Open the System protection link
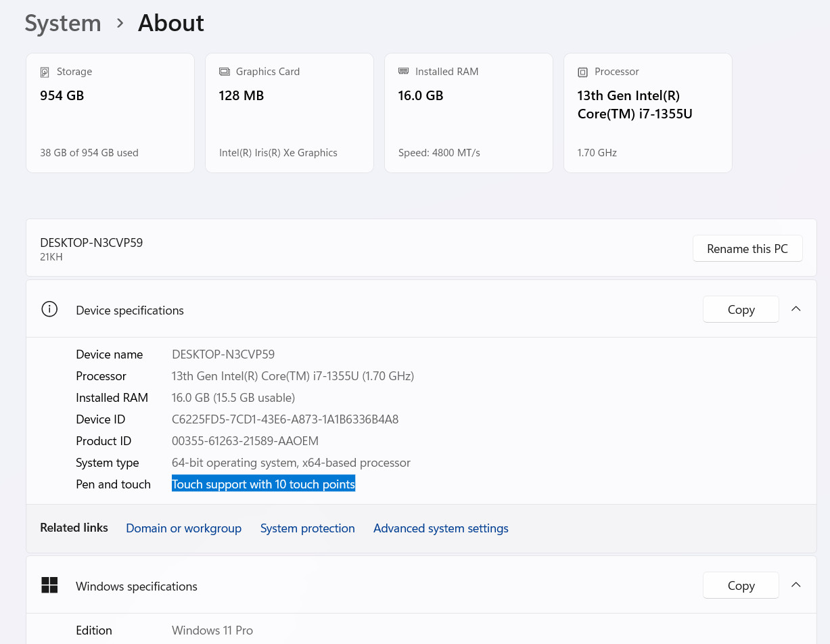The height and width of the screenshot is (644, 830). [307, 528]
